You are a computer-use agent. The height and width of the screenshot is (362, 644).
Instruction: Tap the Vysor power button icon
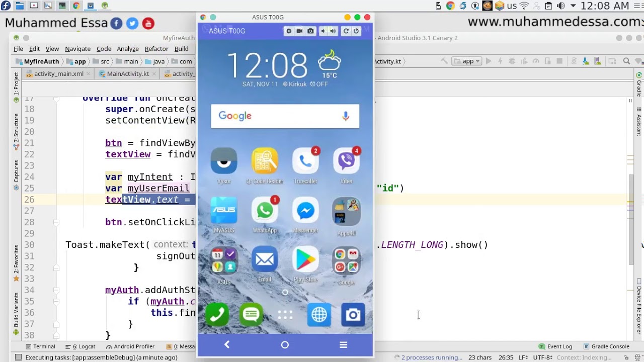click(x=356, y=31)
